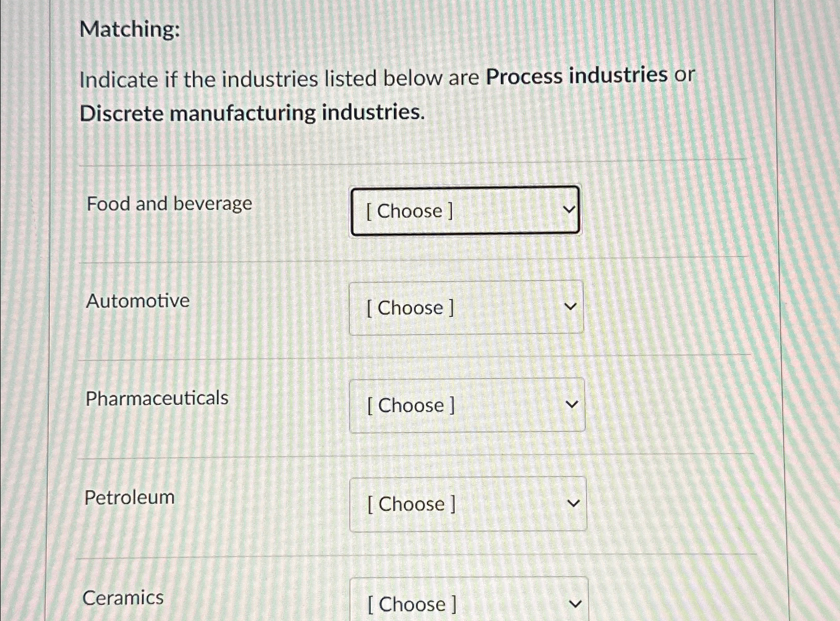Select the [Choose] text in the Food and beverage box

click(x=408, y=211)
